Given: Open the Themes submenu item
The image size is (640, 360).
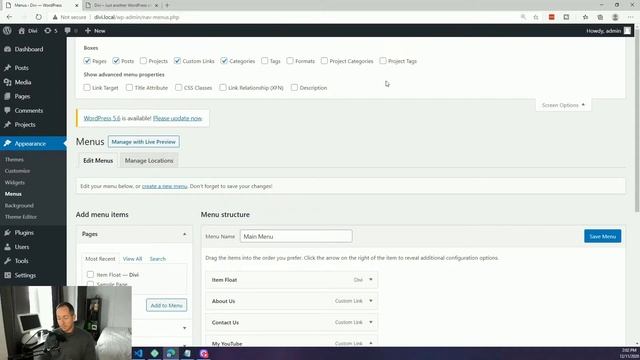Looking at the screenshot, I should (14, 160).
